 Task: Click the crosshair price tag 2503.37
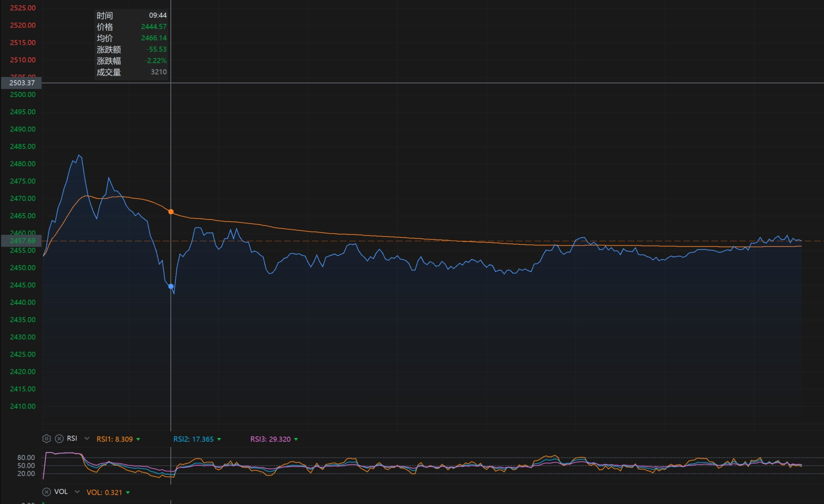tap(21, 83)
